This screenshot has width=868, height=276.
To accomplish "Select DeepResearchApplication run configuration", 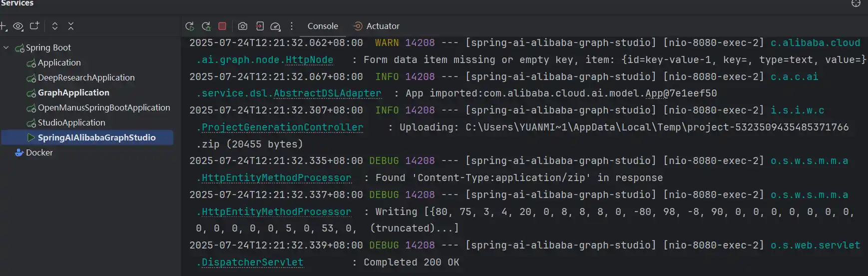I will (x=86, y=77).
